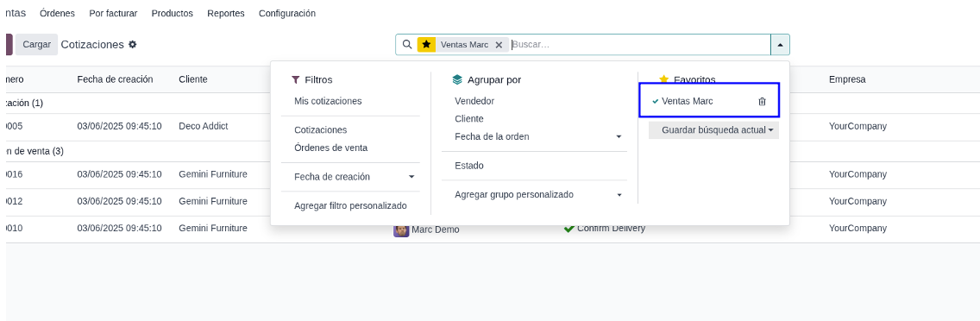Toggle the Cotizaciones filter option

click(320, 129)
